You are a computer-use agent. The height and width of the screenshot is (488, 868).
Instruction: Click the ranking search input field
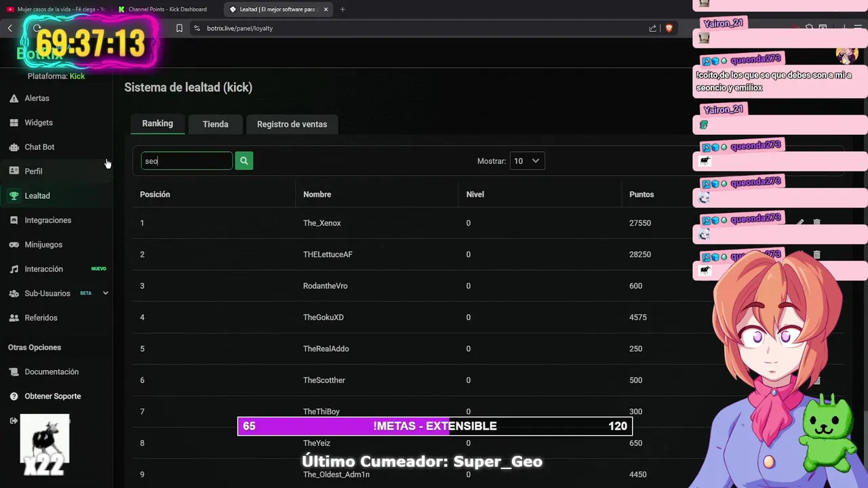186,161
